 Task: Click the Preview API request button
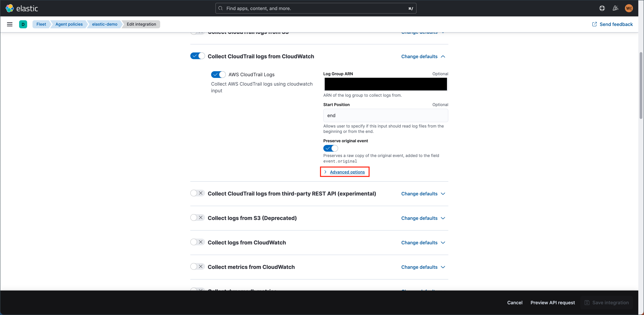point(553,302)
